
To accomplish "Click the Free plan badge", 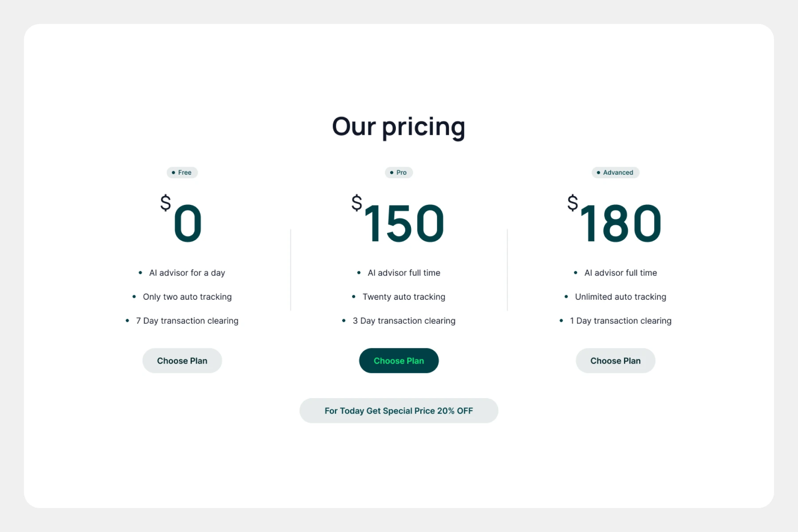I will tap(182, 172).
